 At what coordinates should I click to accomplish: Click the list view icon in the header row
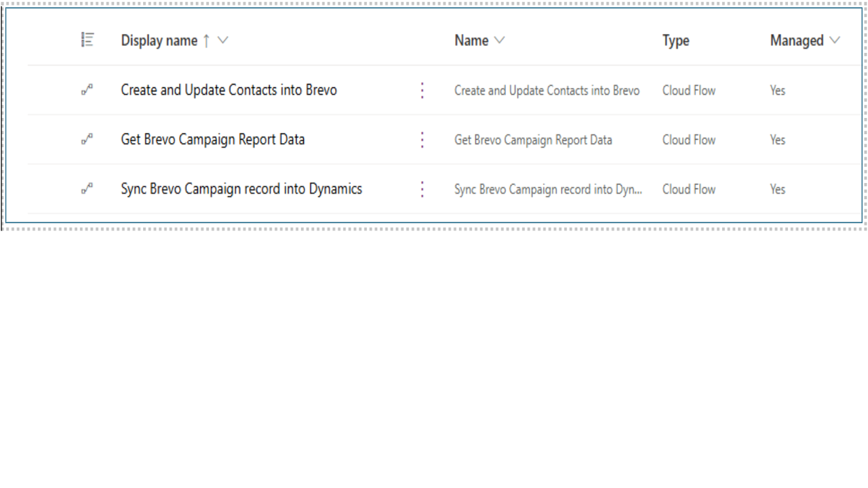coord(87,40)
